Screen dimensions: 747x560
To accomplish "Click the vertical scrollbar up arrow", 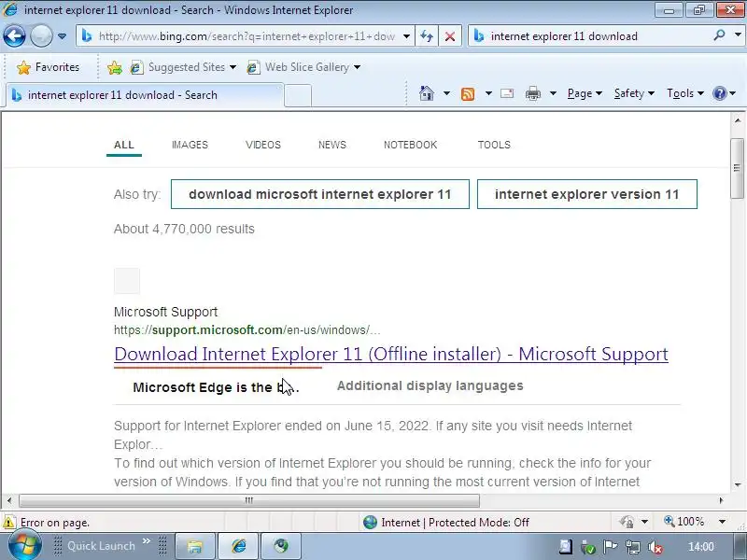I will 737,120.
